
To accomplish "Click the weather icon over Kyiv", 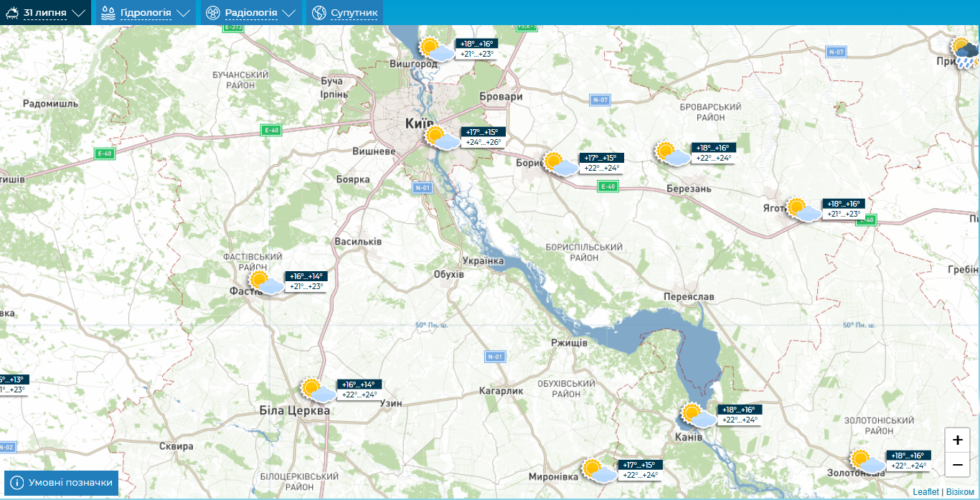I will (x=441, y=137).
